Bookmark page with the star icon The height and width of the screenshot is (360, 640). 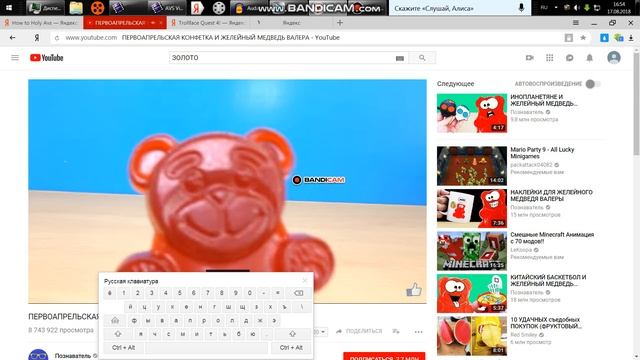pyautogui.click(x=583, y=38)
